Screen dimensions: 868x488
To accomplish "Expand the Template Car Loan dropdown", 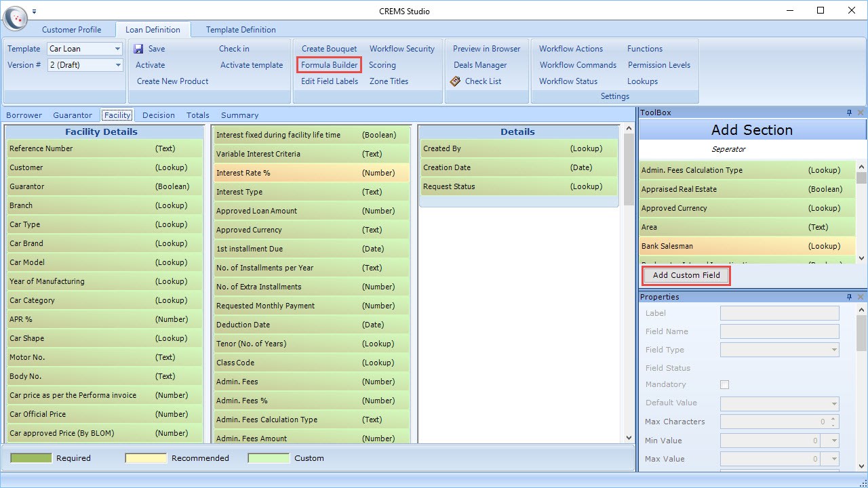I will coord(117,49).
